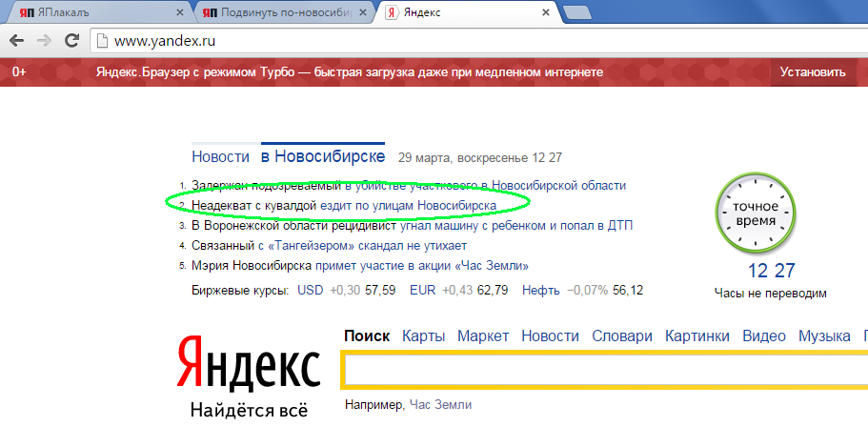
Task: Close the ЯПлакалъ tab
Action: 180,12
